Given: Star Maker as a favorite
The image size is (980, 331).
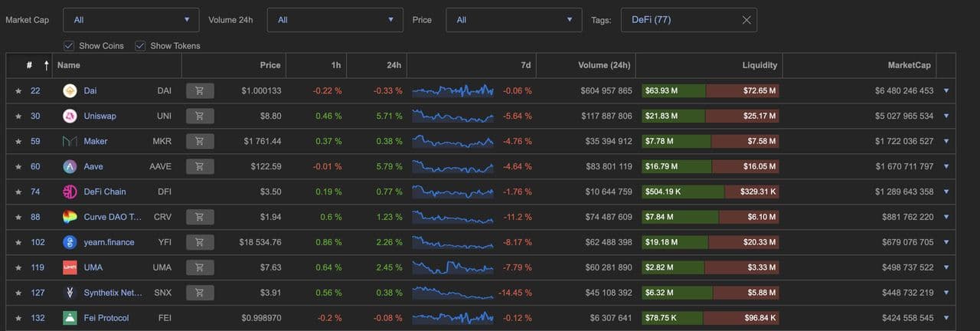Looking at the screenshot, I should coord(18,142).
